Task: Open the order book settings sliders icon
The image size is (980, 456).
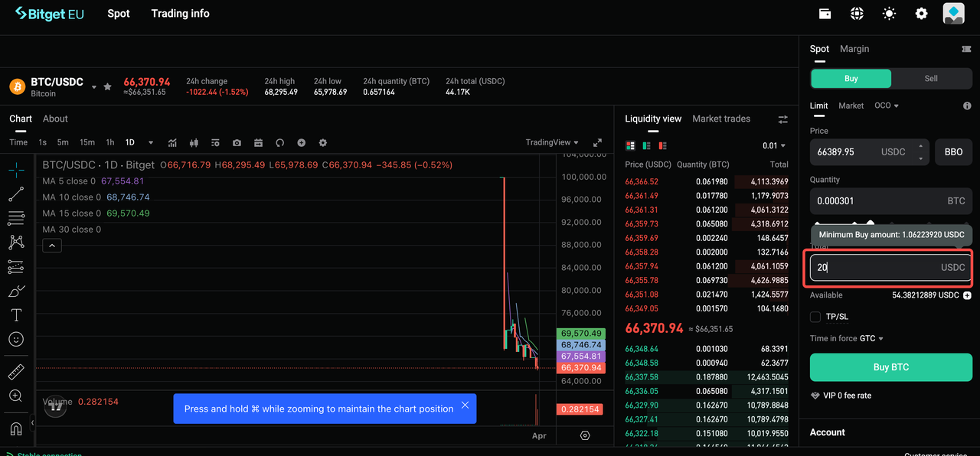Action: pyautogui.click(x=782, y=119)
